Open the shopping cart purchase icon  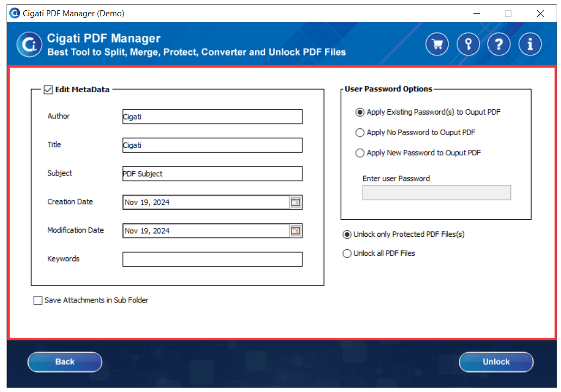pyautogui.click(x=437, y=45)
